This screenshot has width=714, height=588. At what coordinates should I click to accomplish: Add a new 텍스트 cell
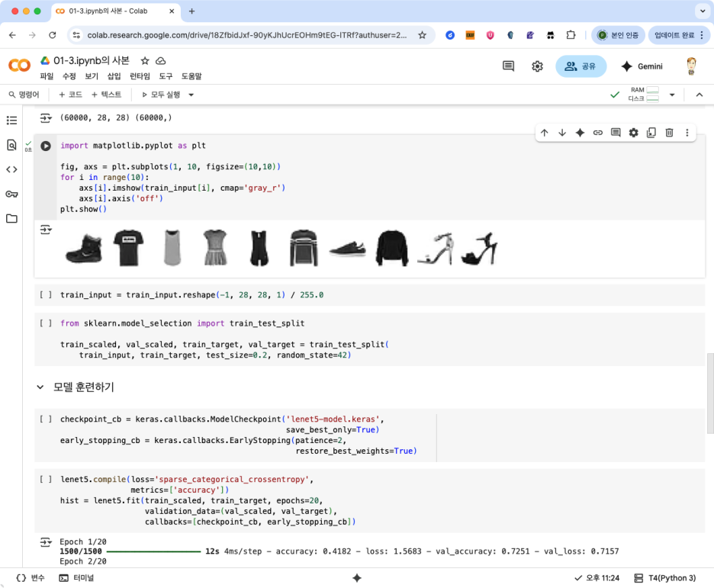107,95
